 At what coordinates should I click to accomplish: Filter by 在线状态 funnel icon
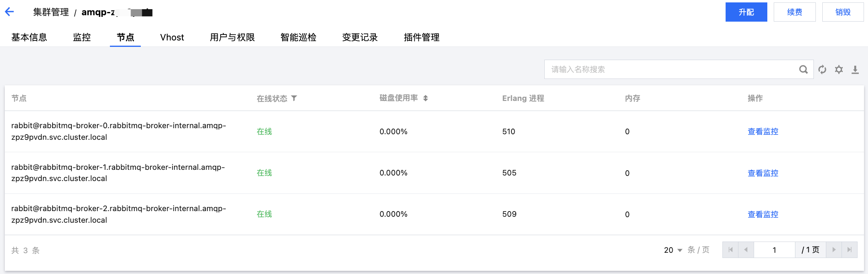coord(294,98)
